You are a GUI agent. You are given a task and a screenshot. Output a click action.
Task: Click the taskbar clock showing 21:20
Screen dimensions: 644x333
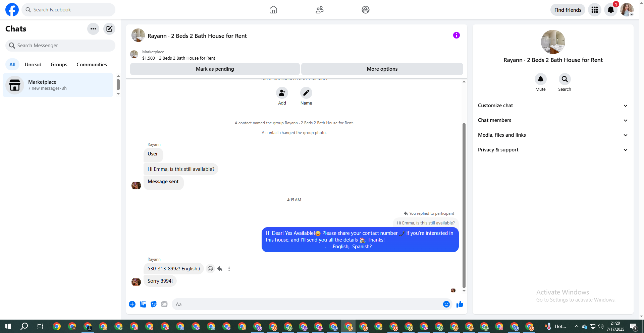pos(615,326)
